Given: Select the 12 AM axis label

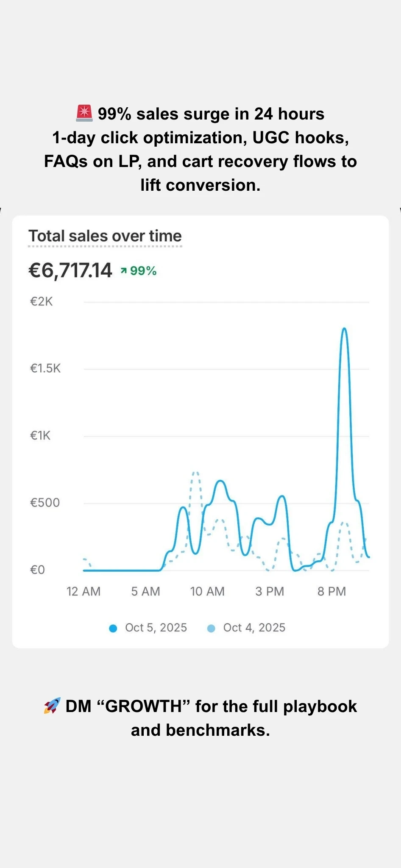Looking at the screenshot, I should tap(84, 591).
